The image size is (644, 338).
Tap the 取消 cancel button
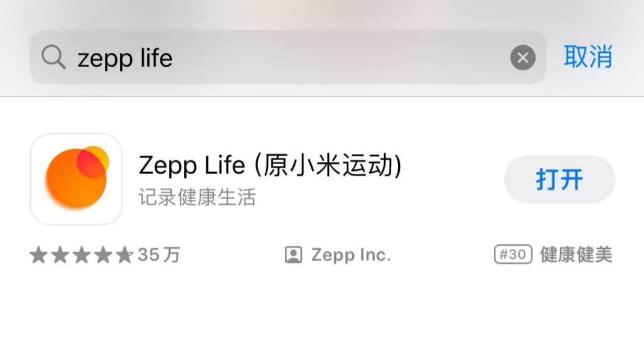point(588,57)
